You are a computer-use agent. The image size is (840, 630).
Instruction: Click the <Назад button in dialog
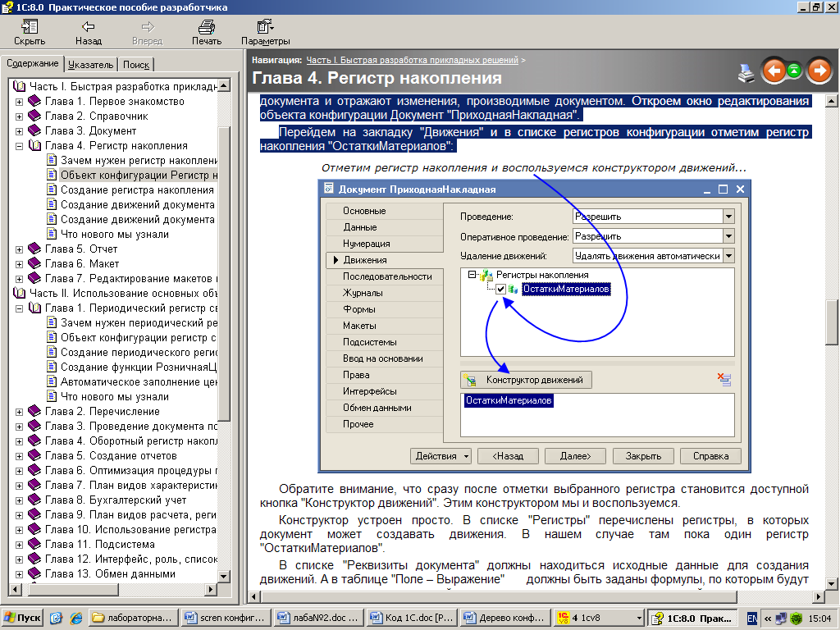pos(508,456)
